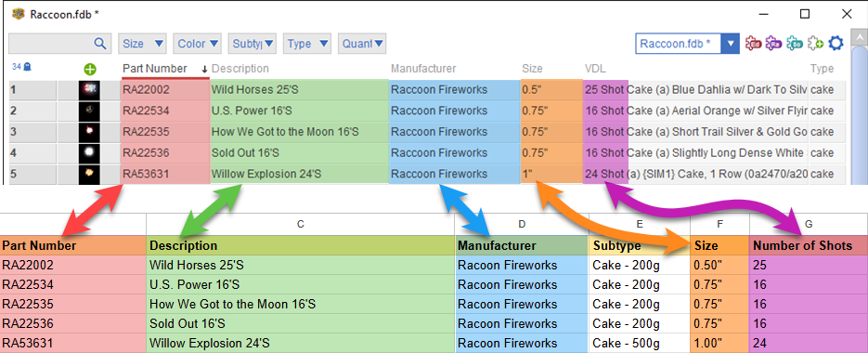
Task: Click the add-collection puzzle icon with green plus
Action: pos(815,44)
